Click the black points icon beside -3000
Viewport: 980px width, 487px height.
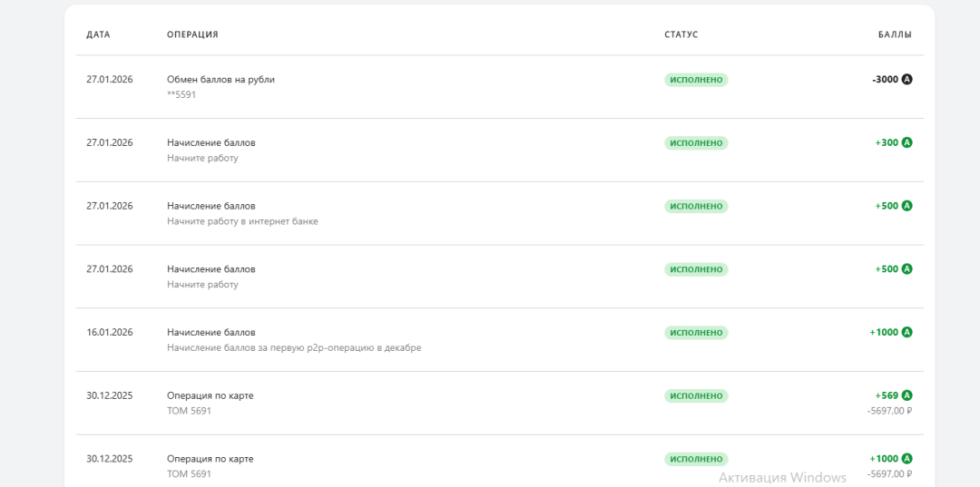(906, 80)
